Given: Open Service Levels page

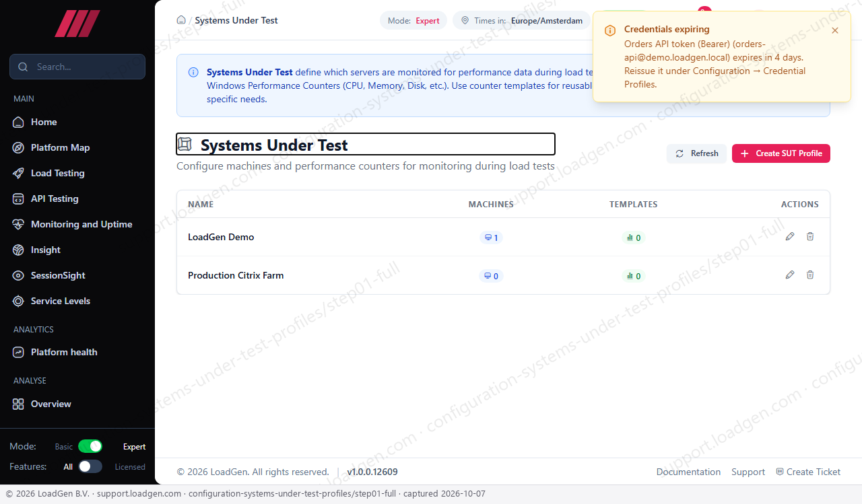Looking at the screenshot, I should (77, 301).
